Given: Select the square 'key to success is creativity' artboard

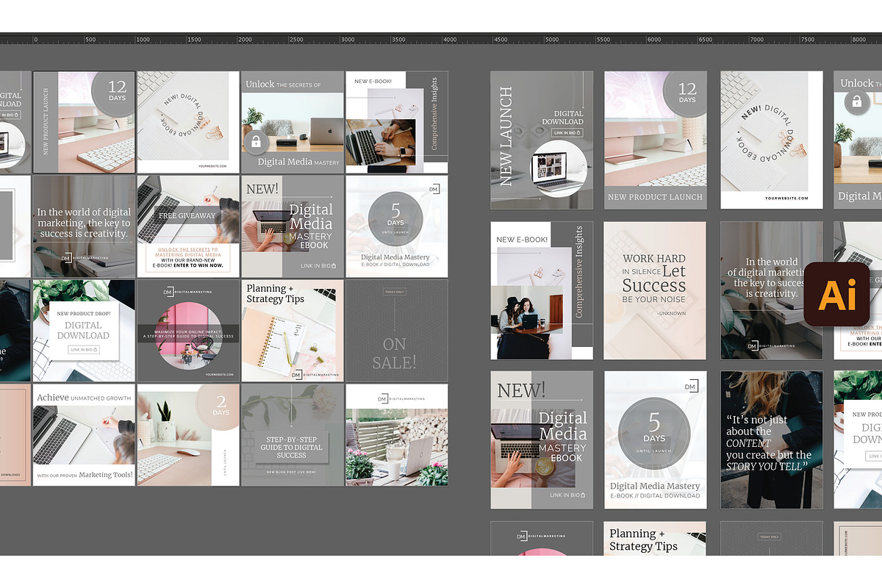Looking at the screenshot, I should pyautogui.click(x=85, y=226).
